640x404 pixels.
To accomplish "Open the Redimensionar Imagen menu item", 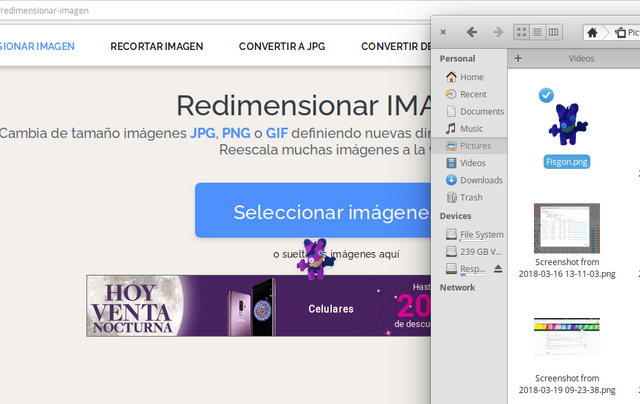I will click(37, 47).
